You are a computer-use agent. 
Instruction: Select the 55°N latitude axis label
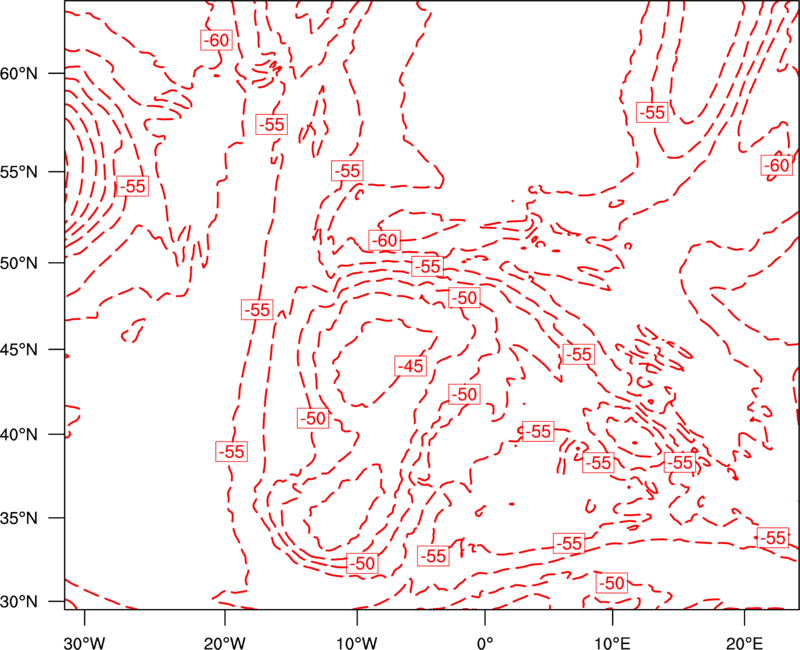pos(19,171)
